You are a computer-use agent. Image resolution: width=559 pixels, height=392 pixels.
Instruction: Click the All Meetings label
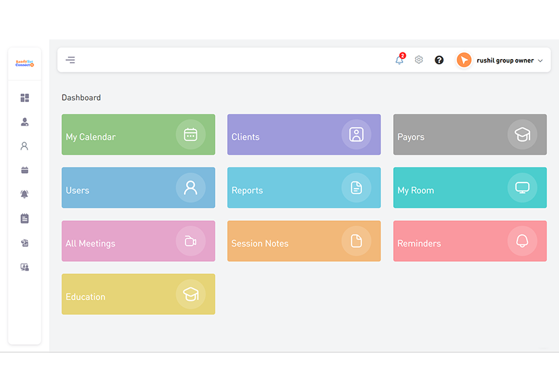(x=91, y=244)
